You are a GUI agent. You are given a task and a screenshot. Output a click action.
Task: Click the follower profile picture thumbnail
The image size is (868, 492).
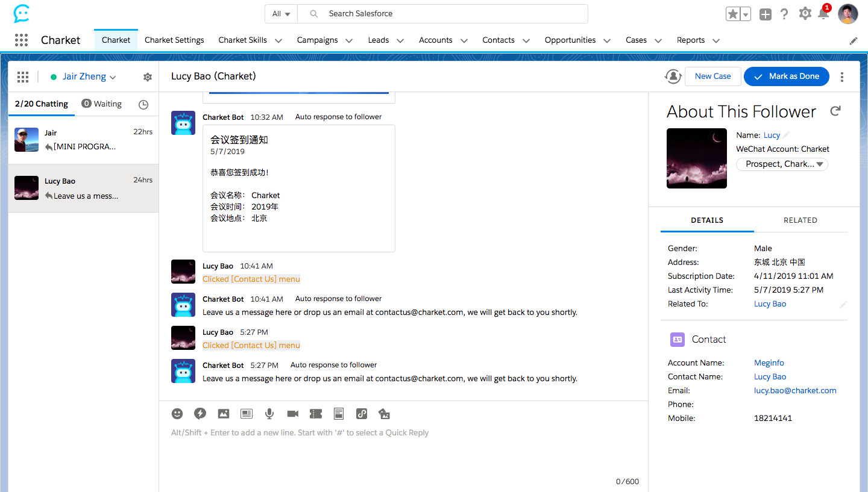[697, 158]
